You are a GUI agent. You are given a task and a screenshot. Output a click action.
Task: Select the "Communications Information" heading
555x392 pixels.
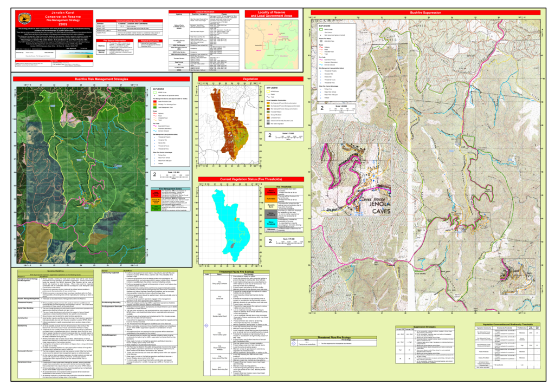point(130,21)
